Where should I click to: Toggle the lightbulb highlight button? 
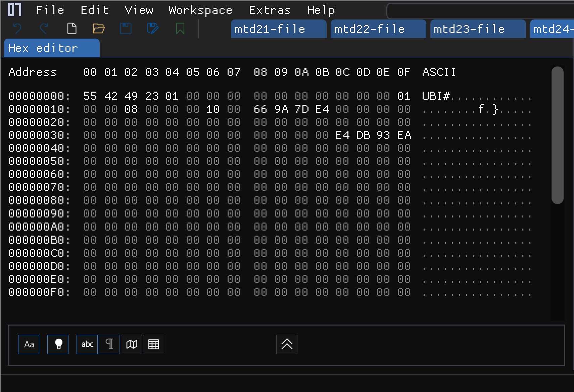click(58, 344)
